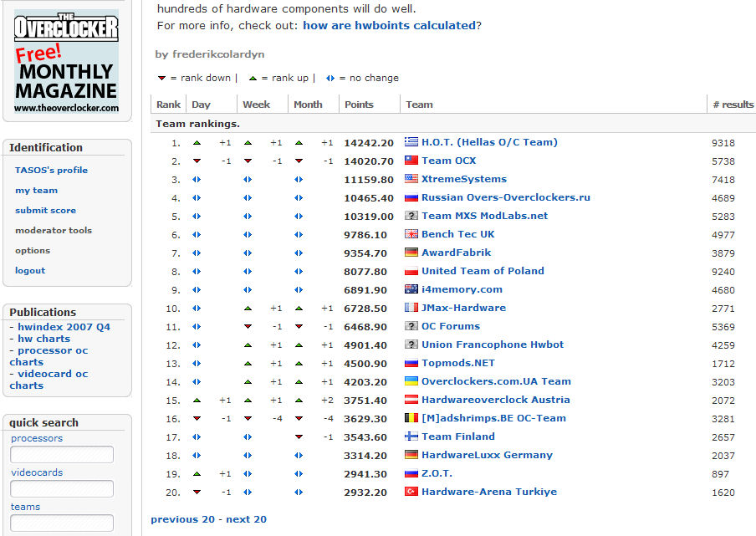This screenshot has height=536, width=756.
Task: Click the Day rank-up arrow for Z.O.T.
Action: [197, 474]
